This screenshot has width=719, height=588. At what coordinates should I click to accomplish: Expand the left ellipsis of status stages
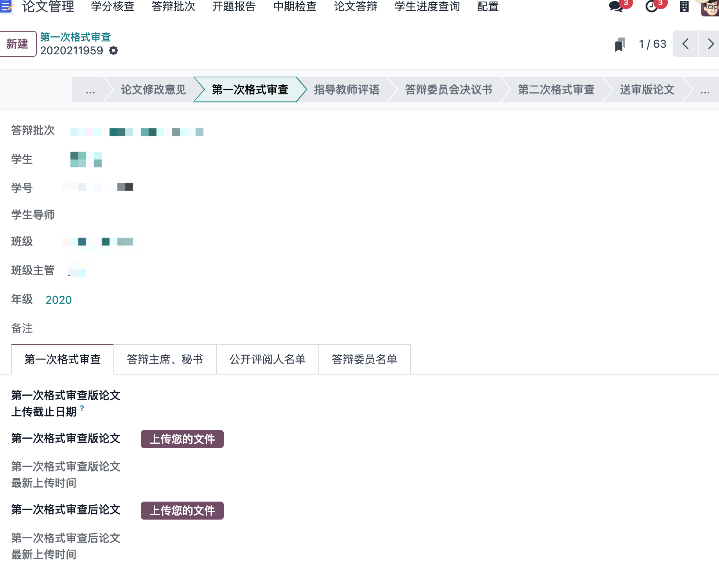pyautogui.click(x=90, y=90)
